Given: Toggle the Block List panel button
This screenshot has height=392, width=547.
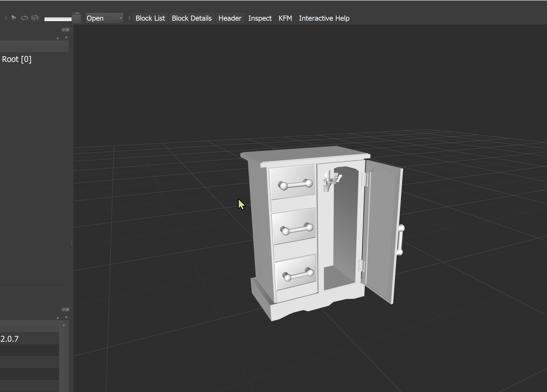Looking at the screenshot, I should (150, 18).
